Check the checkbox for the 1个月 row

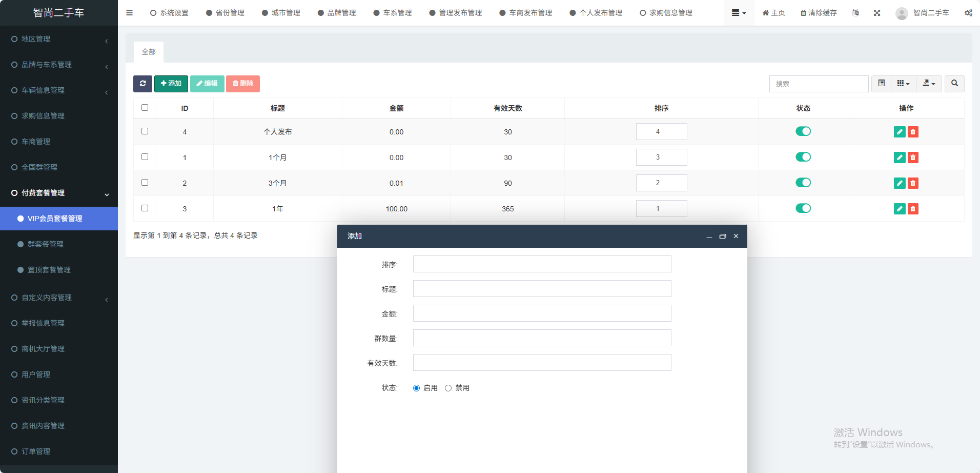(145, 157)
